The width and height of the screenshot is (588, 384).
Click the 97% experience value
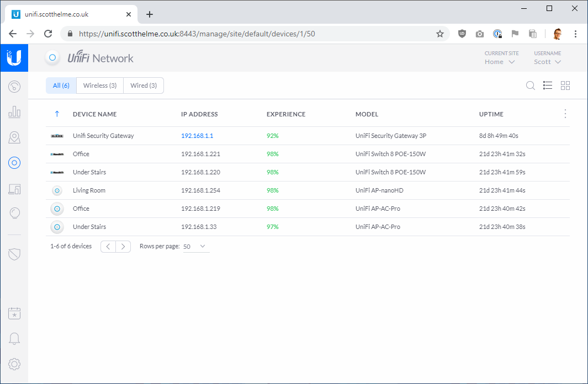coord(273,227)
